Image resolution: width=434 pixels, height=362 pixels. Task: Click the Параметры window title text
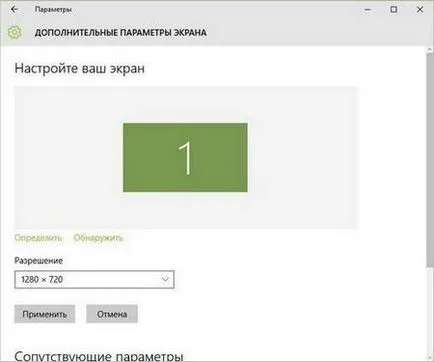(53, 10)
